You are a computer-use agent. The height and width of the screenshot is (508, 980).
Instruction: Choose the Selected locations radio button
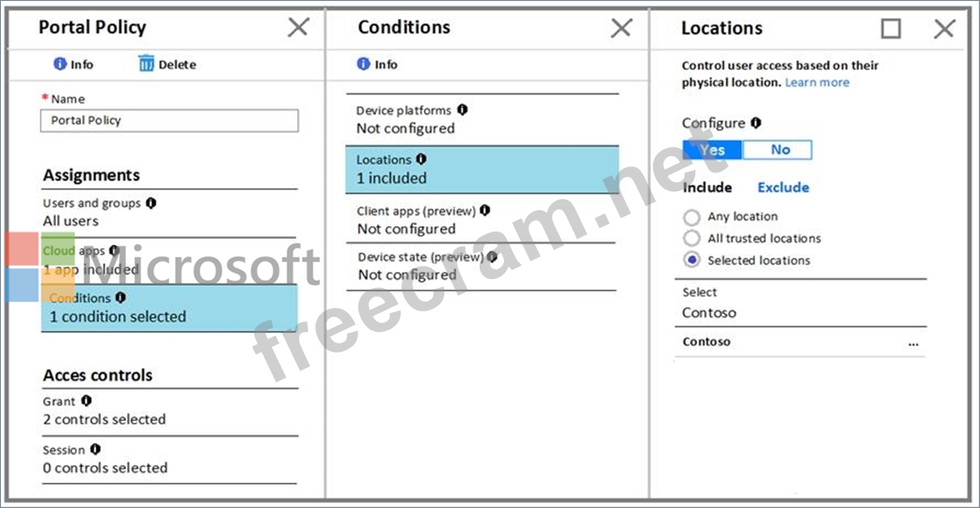click(692, 260)
